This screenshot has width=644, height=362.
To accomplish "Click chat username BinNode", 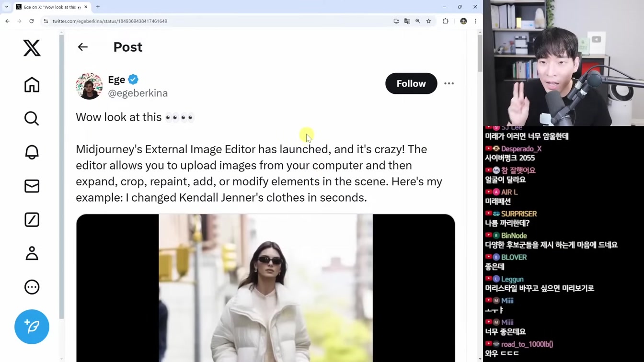I will click(x=514, y=236).
